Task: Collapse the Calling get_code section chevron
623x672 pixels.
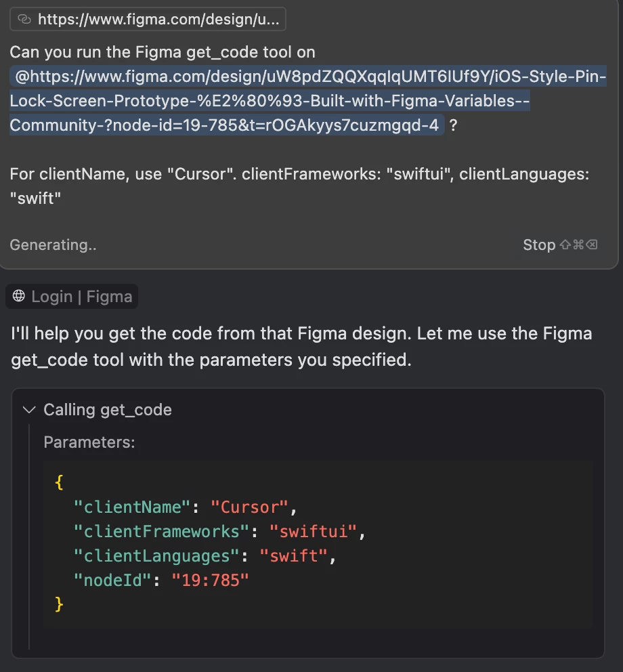Action: click(29, 410)
